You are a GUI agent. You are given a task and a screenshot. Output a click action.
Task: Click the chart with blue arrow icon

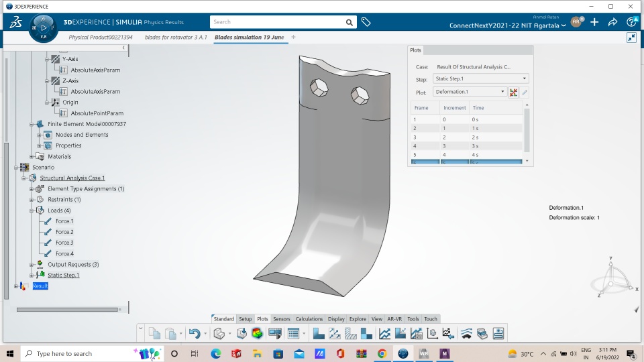(448, 333)
